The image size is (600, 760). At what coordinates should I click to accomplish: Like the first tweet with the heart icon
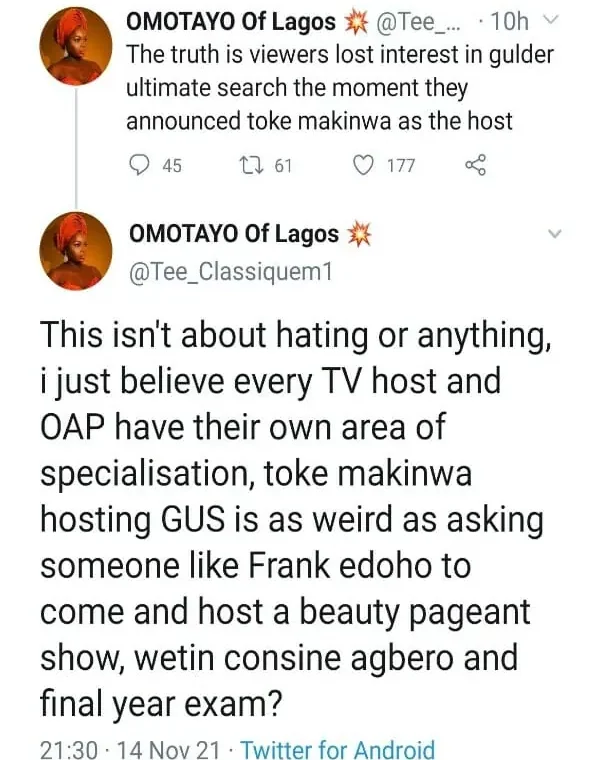[367, 165]
